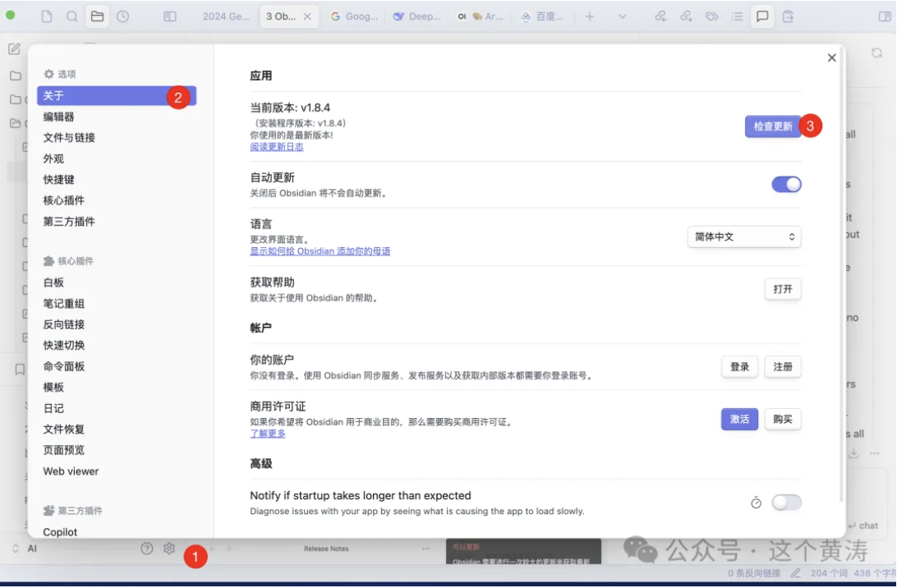The width and height of the screenshot is (897, 588).
Task: Click the plus icon to open a new tab
Action: [x=589, y=16]
